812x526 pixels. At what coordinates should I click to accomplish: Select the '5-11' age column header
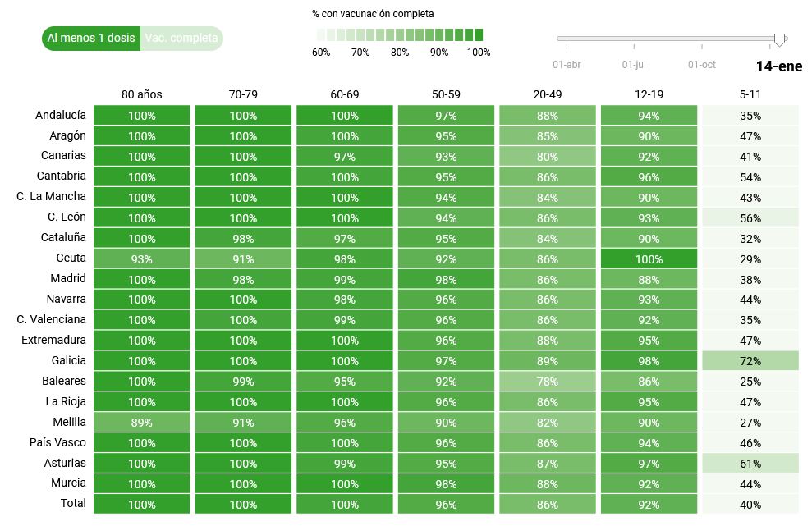750,94
